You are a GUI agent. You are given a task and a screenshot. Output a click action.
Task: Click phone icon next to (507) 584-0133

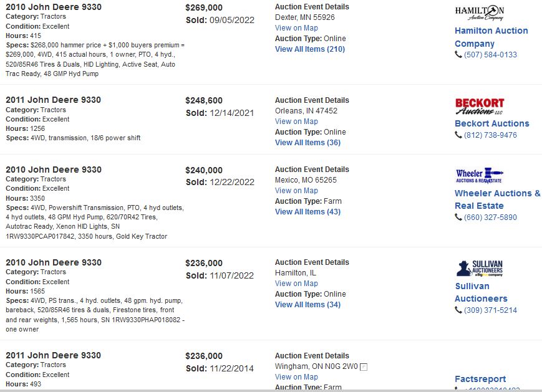(458, 55)
